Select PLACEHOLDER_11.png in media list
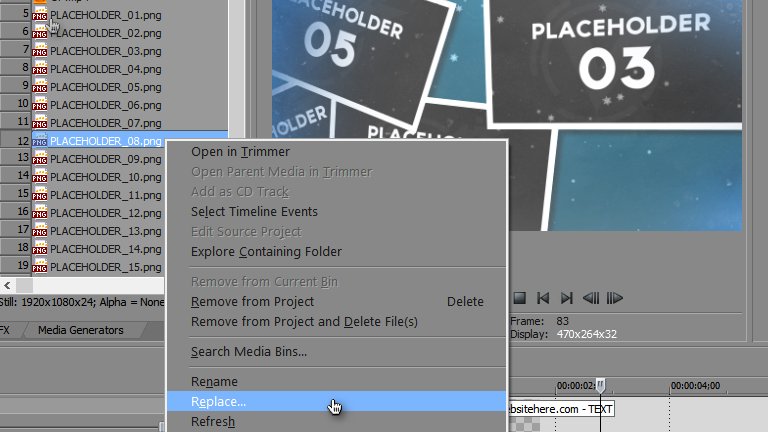 [106, 195]
